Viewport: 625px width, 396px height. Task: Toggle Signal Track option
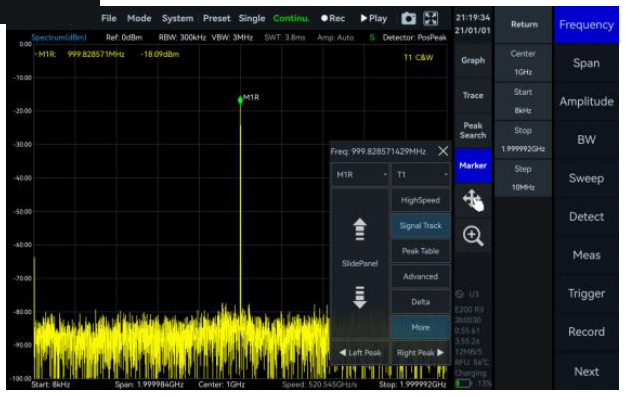click(421, 226)
